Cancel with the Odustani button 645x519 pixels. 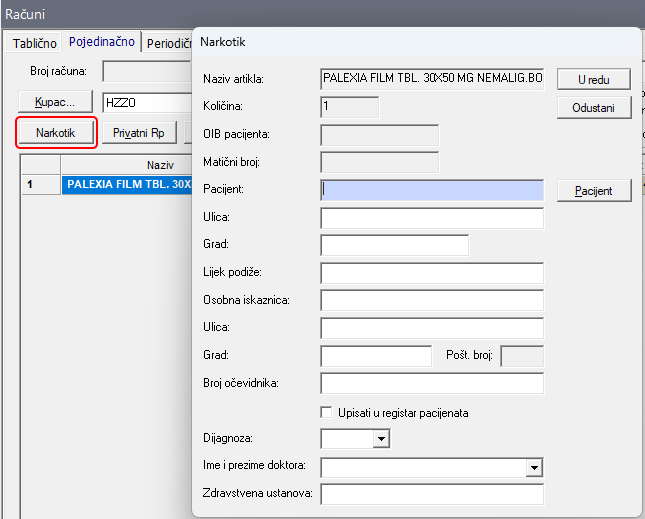click(594, 108)
